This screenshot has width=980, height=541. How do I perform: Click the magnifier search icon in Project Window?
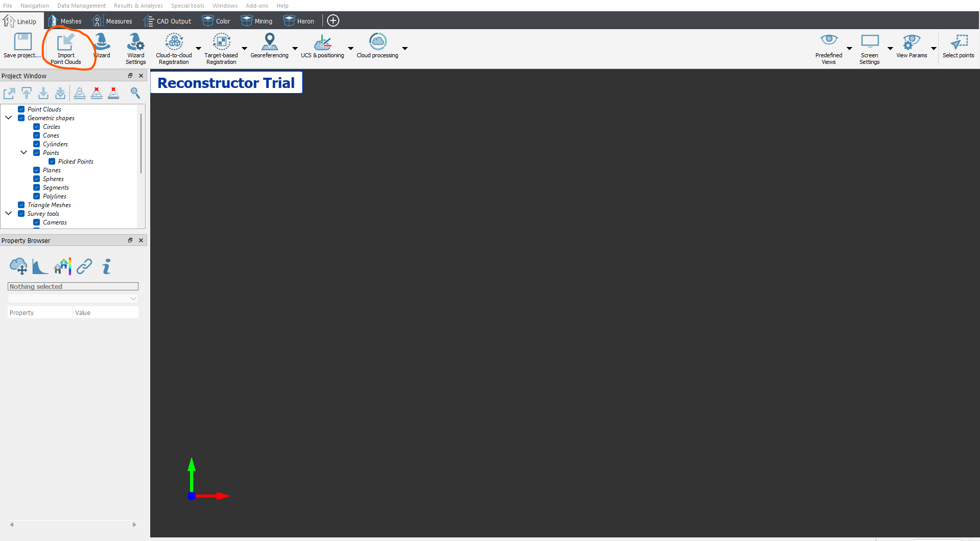tap(135, 93)
